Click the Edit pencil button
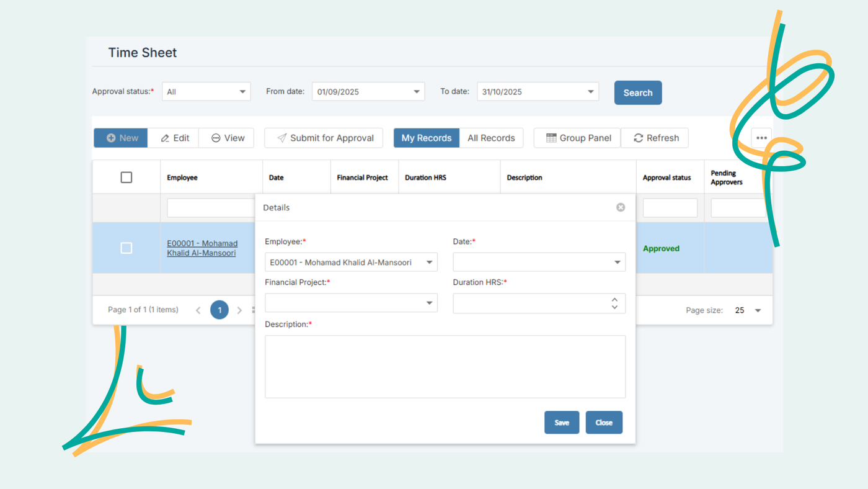The height and width of the screenshot is (489, 868). (x=174, y=138)
